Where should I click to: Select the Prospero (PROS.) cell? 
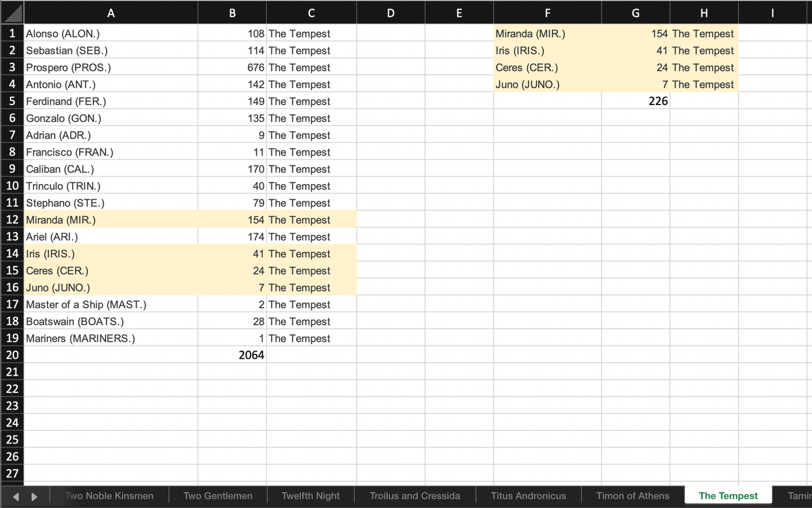pyautogui.click(x=111, y=67)
